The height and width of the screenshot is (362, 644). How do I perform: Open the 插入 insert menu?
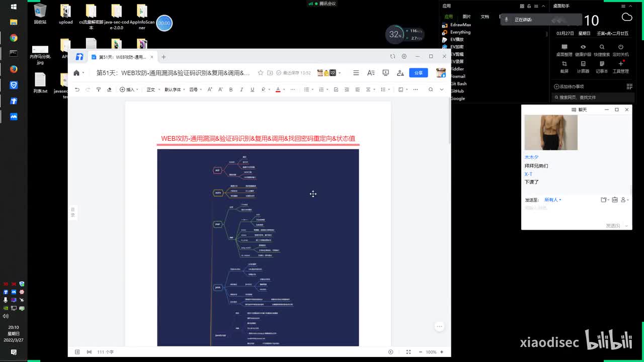coord(129,89)
